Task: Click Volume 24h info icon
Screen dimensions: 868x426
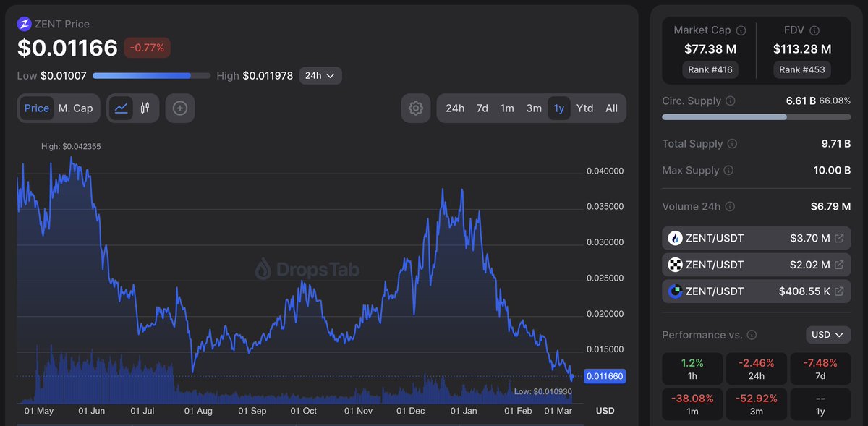Action: (730, 207)
